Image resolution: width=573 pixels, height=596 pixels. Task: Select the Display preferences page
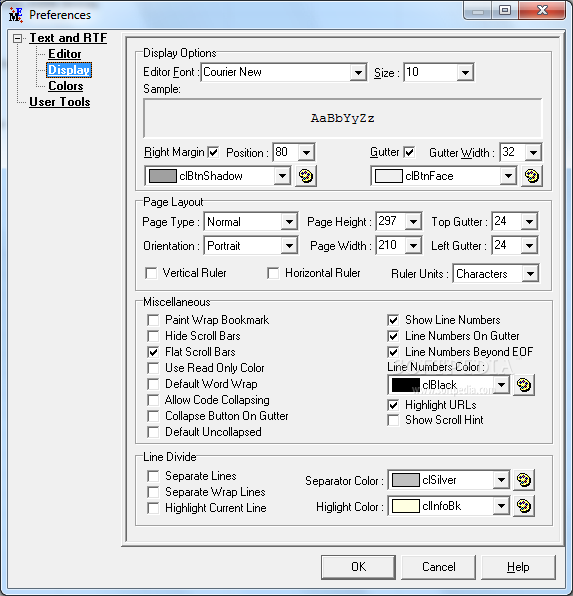pyautogui.click(x=69, y=70)
